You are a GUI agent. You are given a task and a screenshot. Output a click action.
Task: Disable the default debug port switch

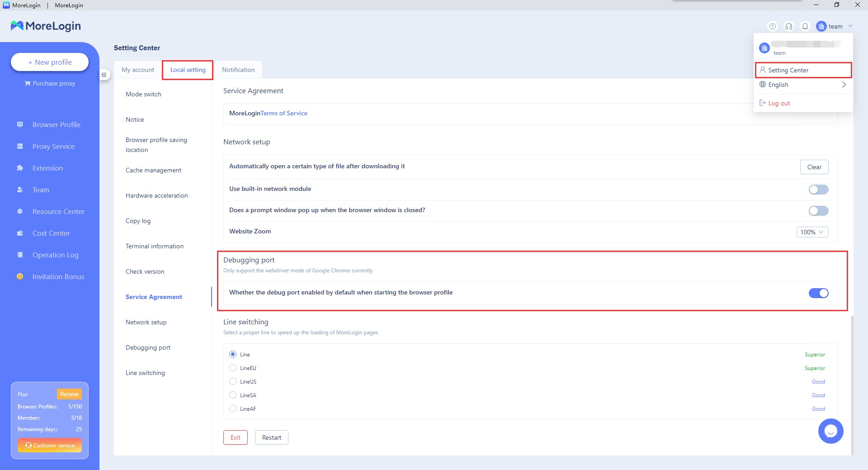click(819, 293)
